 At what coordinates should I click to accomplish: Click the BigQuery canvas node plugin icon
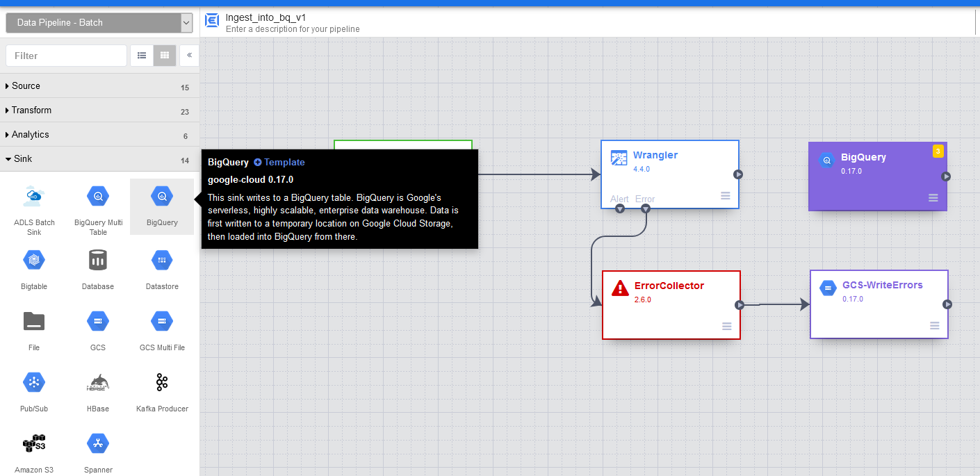pos(827,161)
